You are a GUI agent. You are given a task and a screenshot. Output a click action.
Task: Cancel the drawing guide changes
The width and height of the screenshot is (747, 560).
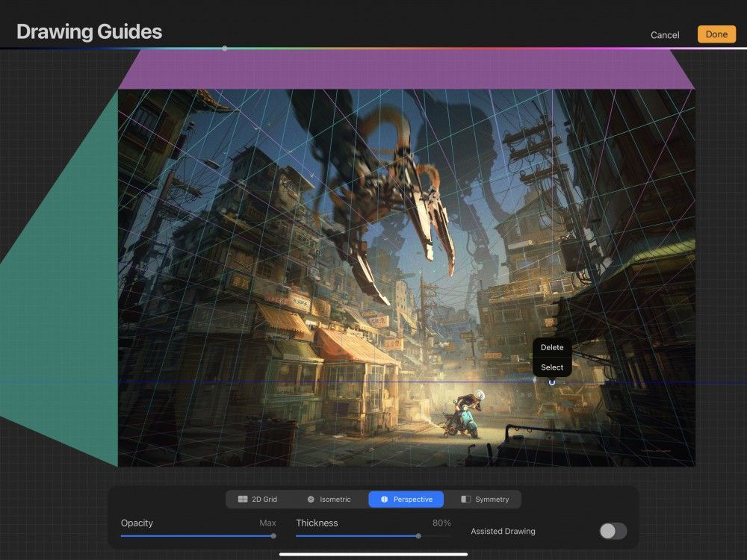[664, 34]
